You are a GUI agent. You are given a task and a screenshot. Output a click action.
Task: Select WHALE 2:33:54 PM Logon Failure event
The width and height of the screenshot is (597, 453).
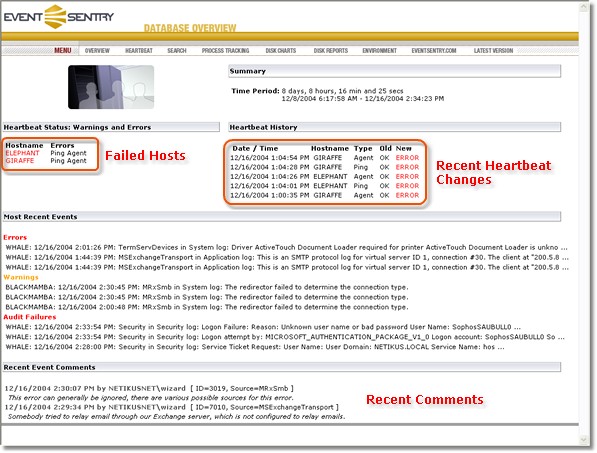point(263,327)
